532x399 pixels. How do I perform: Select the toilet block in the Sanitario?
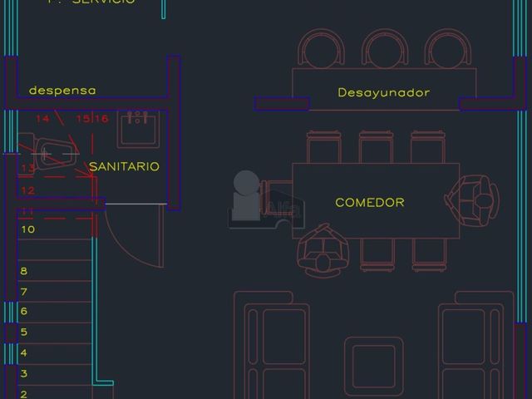(48, 153)
